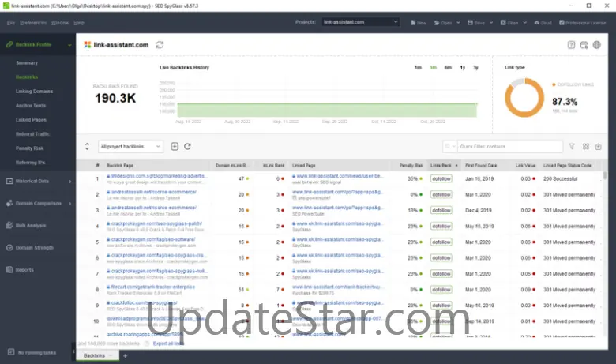Image resolution: width=616 pixels, height=364 pixels.
Task: Open the help question mark icon
Action: (571, 45)
